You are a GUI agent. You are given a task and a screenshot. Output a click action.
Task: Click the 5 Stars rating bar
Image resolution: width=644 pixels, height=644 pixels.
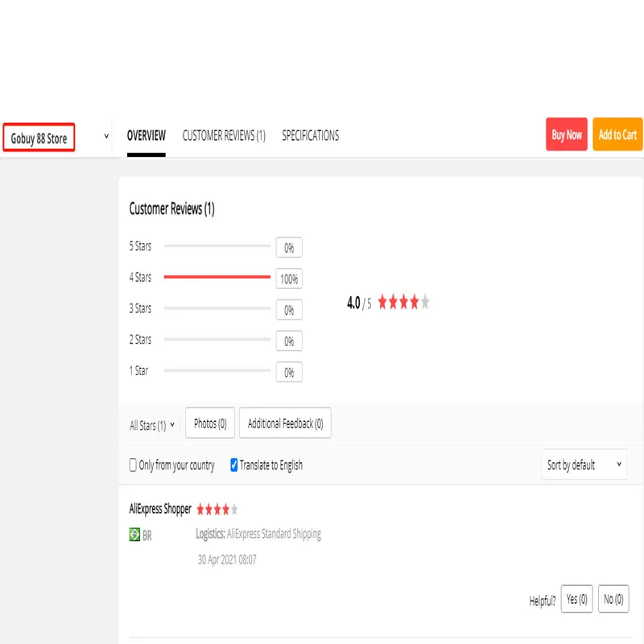[x=217, y=246]
